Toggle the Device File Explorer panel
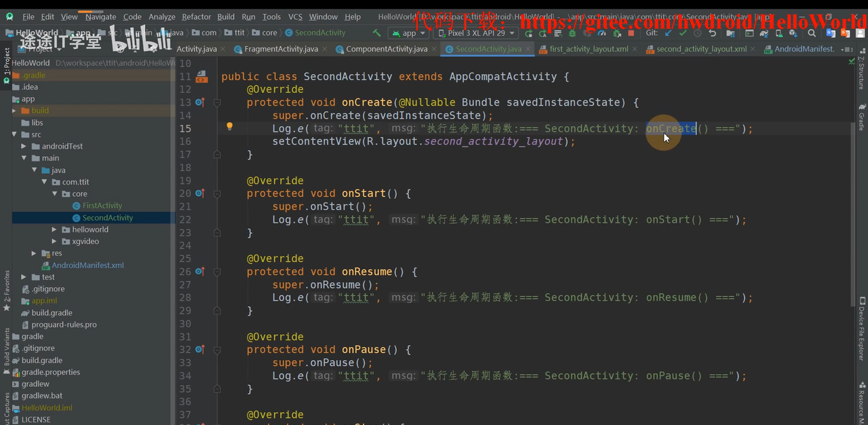Image resolution: width=868 pixels, height=425 pixels. click(x=862, y=329)
